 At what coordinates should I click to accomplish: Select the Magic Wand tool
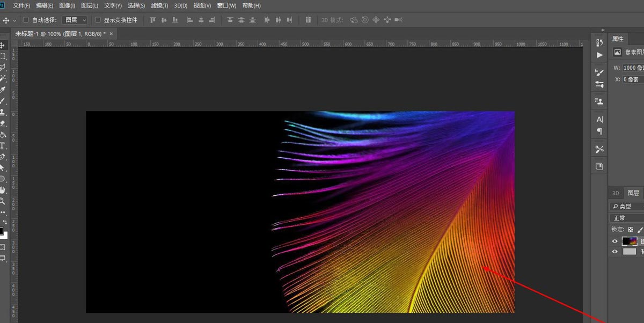(3, 78)
